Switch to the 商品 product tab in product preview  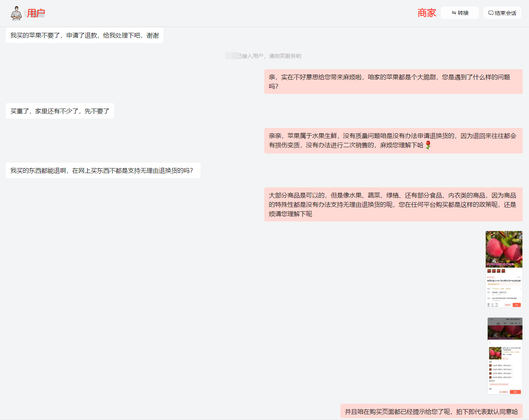click(499, 323)
